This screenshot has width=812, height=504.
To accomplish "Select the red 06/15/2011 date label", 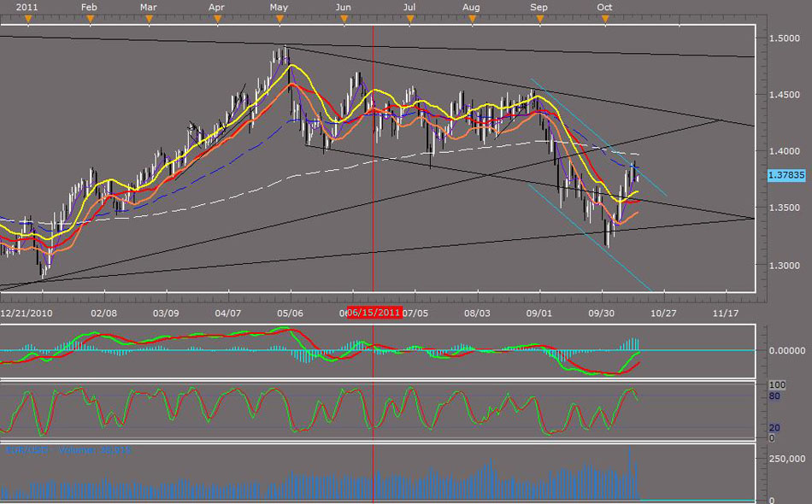I will (374, 313).
